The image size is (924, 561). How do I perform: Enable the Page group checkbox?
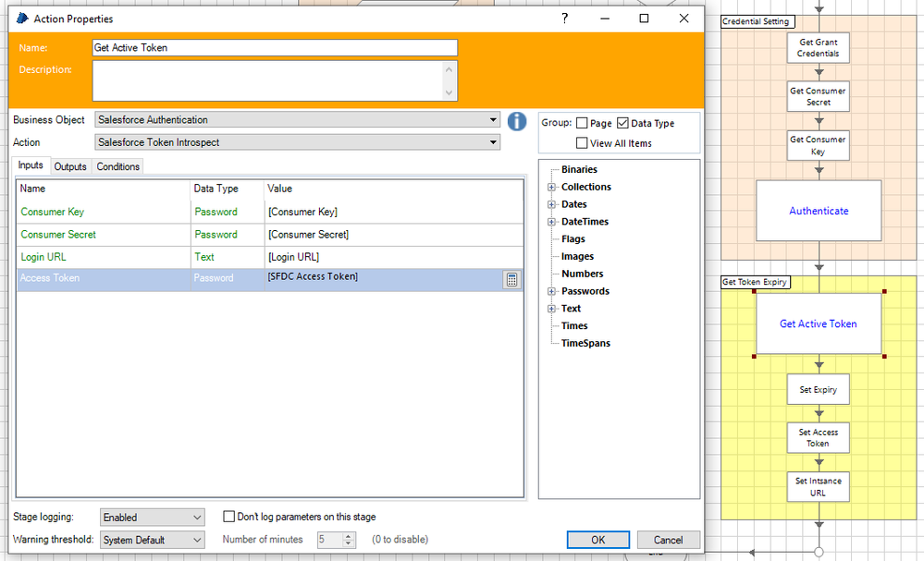[582, 124]
